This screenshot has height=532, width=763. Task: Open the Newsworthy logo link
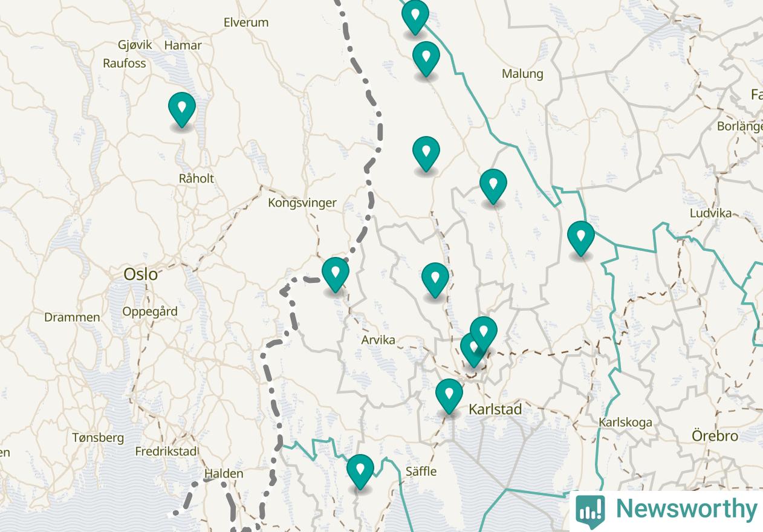click(666, 509)
